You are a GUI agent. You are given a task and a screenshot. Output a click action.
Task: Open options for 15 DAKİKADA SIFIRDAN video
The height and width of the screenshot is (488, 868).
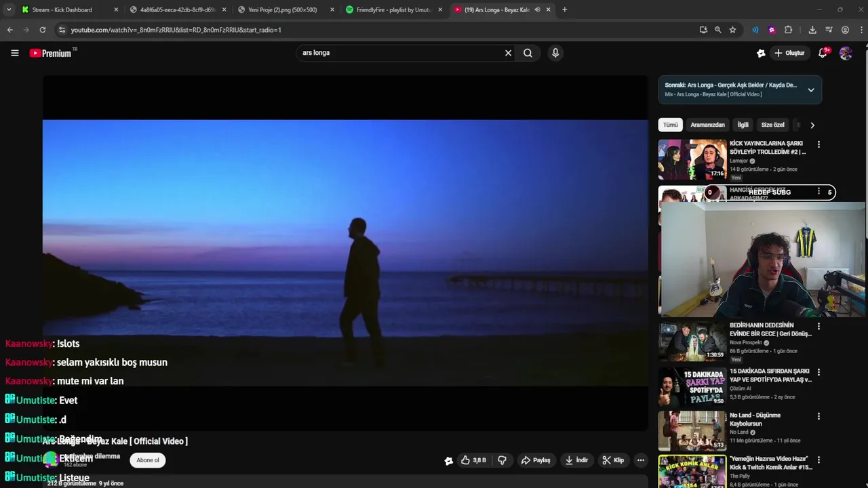[x=818, y=372]
